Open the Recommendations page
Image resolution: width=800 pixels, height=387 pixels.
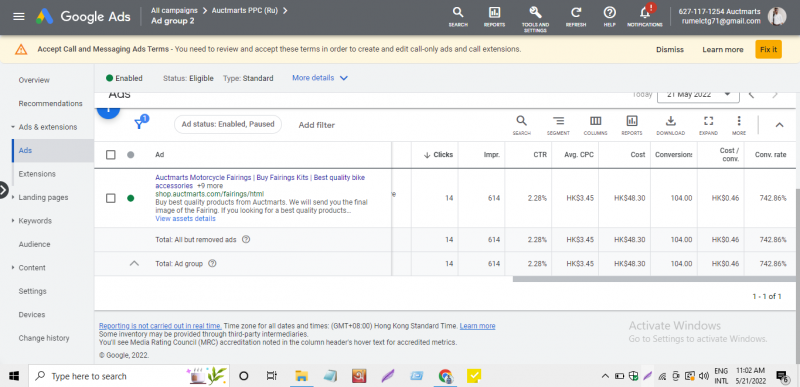pos(51,104)
